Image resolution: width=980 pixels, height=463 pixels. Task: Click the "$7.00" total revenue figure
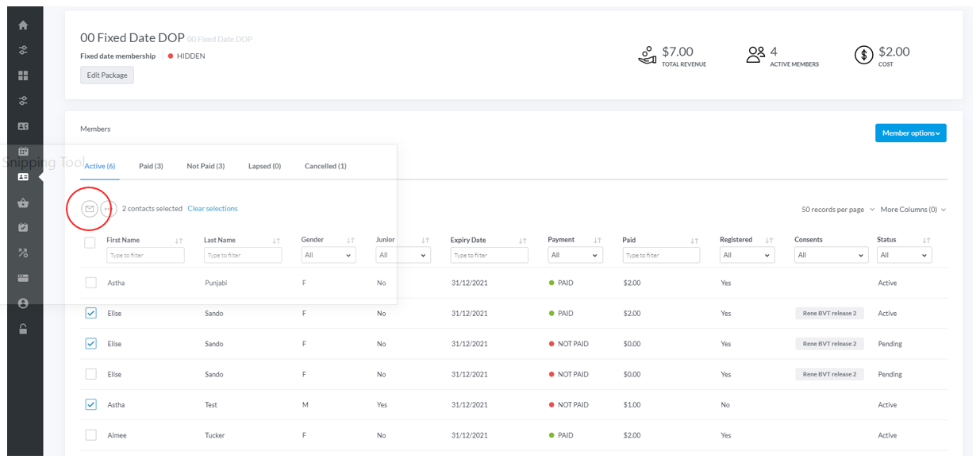click(x=678, y=52)
